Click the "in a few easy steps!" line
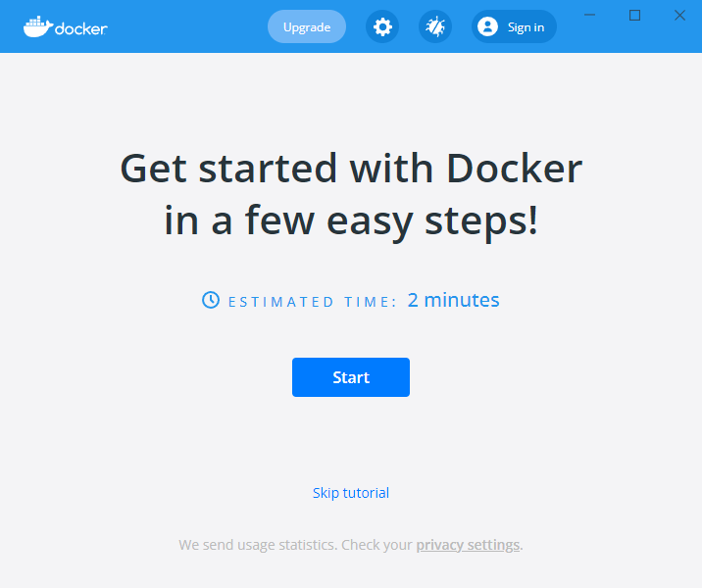This screenshot has height=588, width=702. tap(351, 220)
